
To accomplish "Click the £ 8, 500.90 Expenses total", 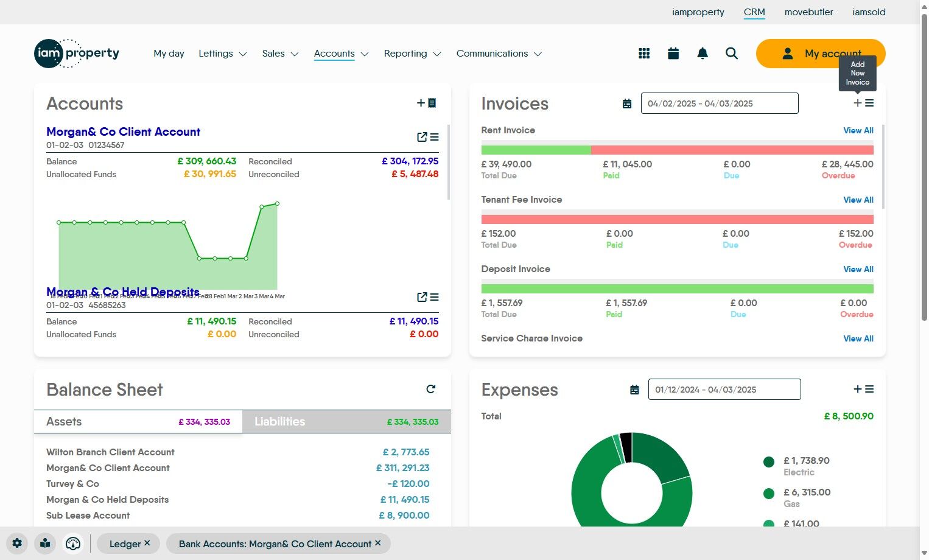I will tap(849, 416).
